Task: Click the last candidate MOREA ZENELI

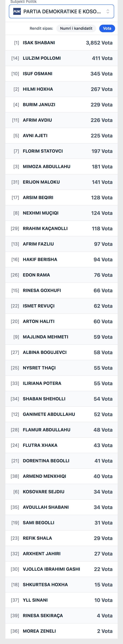Action: [x=61, y=631]
